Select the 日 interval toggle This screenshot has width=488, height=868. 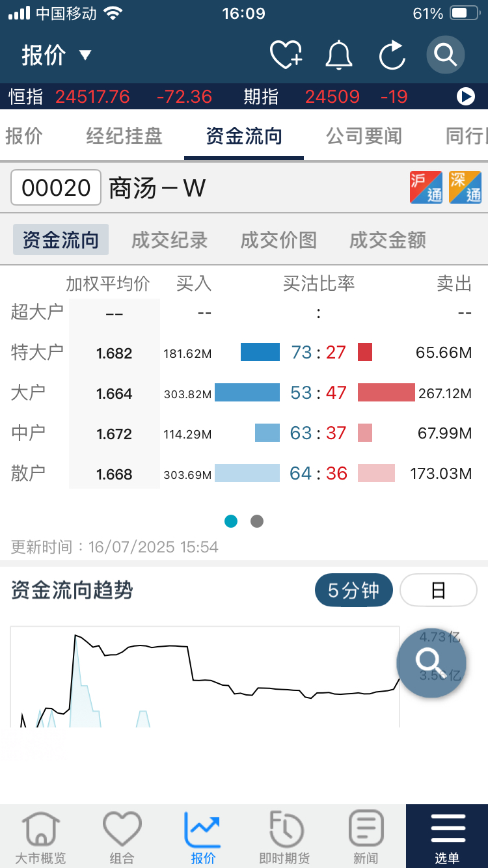(438, 591)
